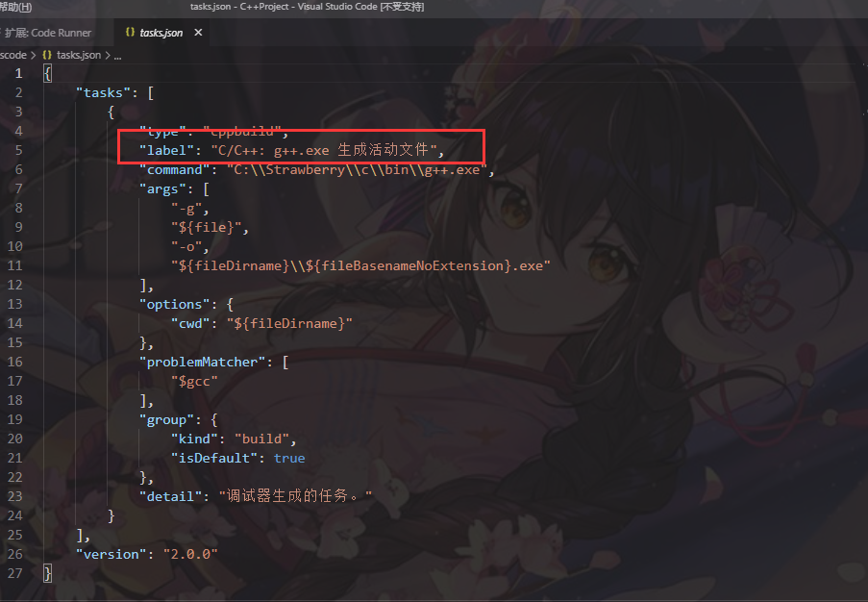Click the closing brace on line 27
The image size is (868, 602).
pyautogui.click(x=48, y=573)
